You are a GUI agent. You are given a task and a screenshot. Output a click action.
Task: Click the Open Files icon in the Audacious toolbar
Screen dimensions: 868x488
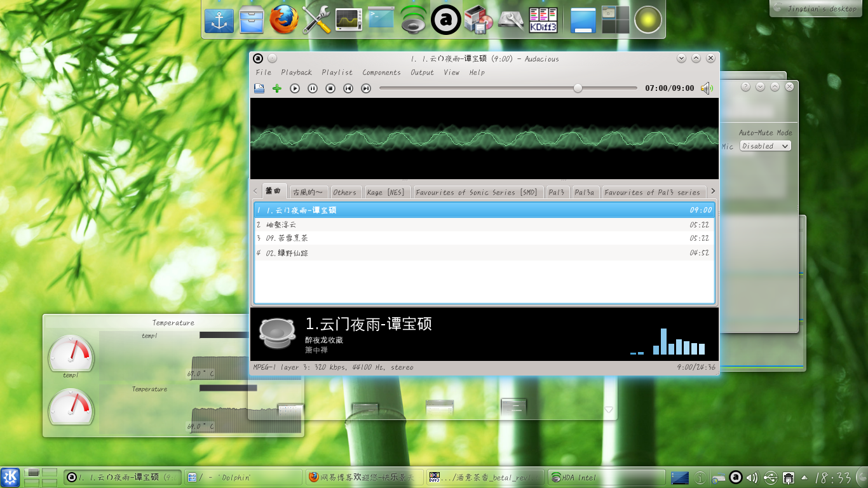coord(259,88)
